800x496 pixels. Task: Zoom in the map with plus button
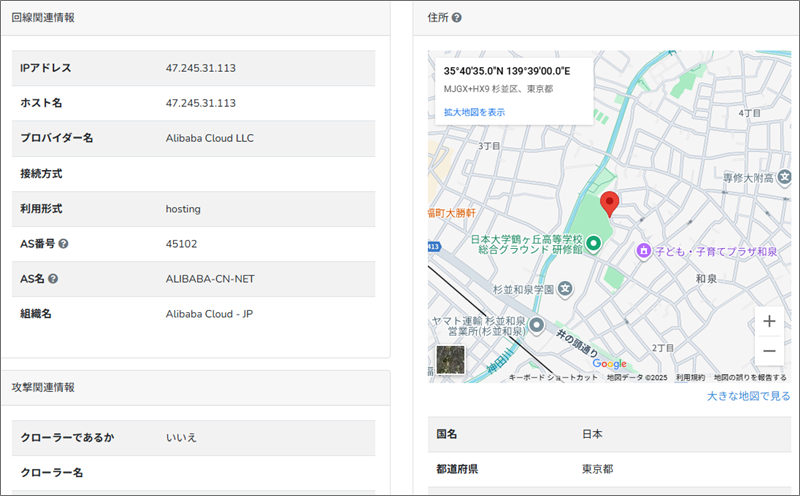(x=769, y=321)
